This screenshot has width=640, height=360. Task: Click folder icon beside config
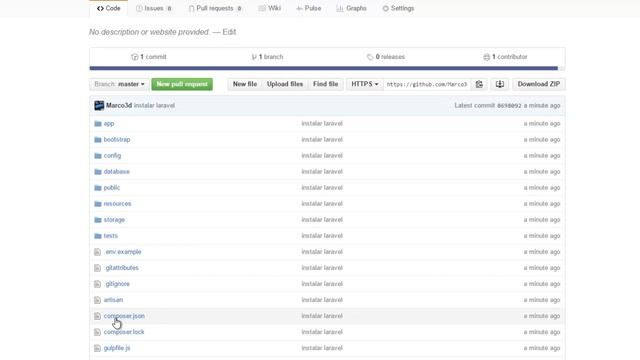(98, 156)
